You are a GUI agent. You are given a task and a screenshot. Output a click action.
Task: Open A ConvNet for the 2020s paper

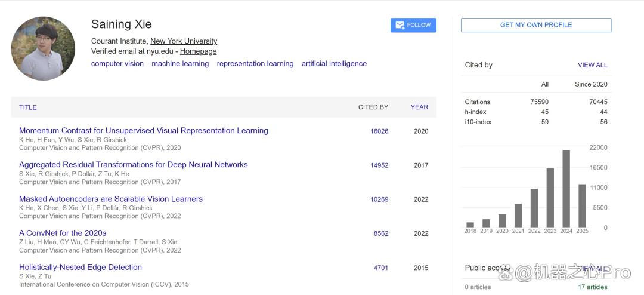[x=63, y=233]
